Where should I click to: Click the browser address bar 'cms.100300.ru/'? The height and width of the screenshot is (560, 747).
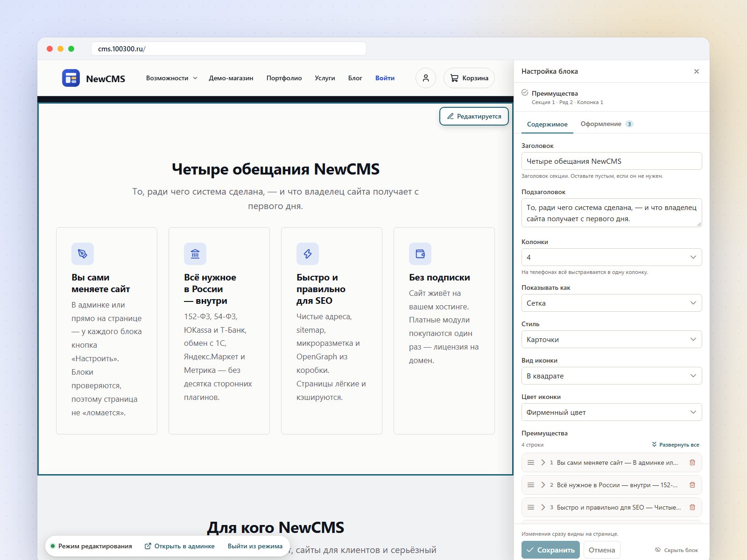coord(229,49)
